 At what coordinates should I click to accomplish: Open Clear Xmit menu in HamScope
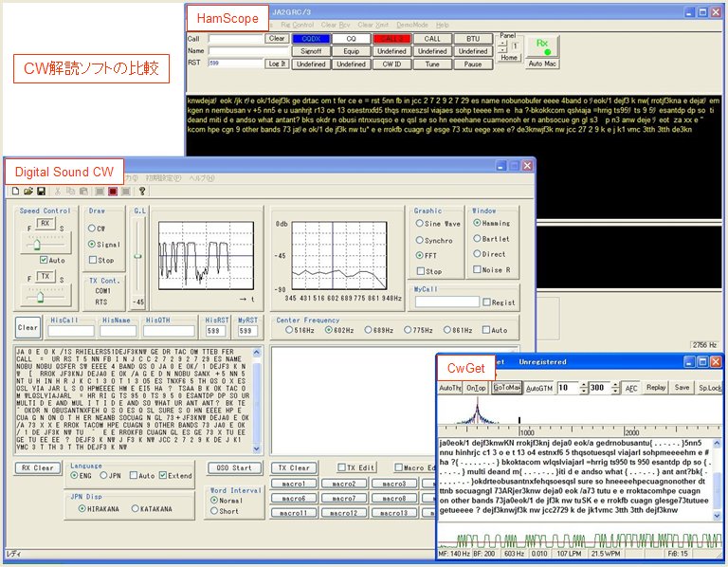pyautogui.click(x=373, y=25)
